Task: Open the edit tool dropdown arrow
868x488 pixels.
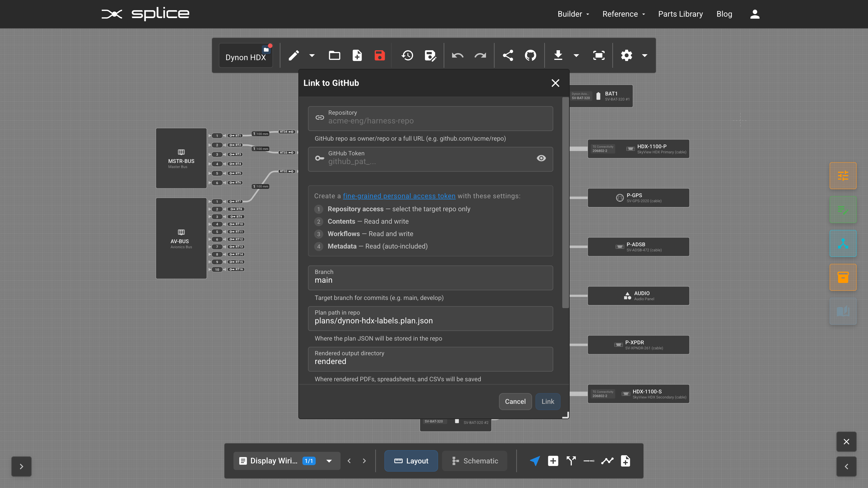Action: [x=312, y=56]
